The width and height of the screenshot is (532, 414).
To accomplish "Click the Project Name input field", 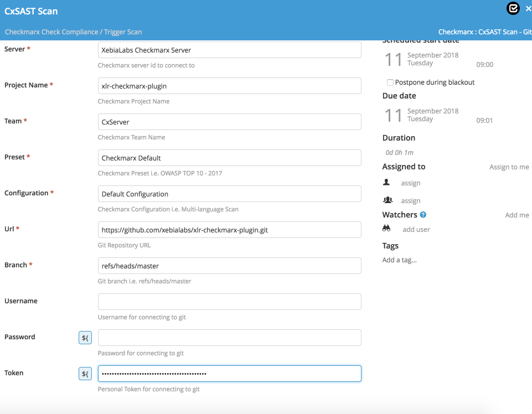I will click(x=230, y=86).
